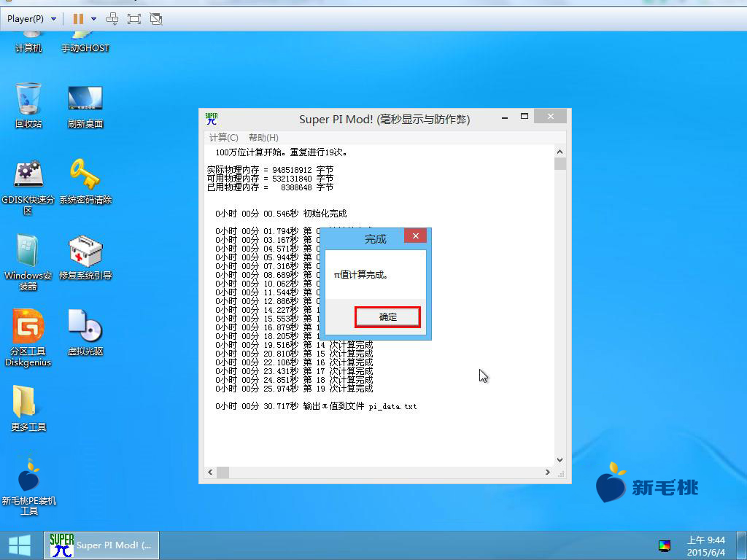Click the line '100万位计算开始。重复进行19次。'
The width and height of the screenshot is (747, 560).
pos(282,152)
